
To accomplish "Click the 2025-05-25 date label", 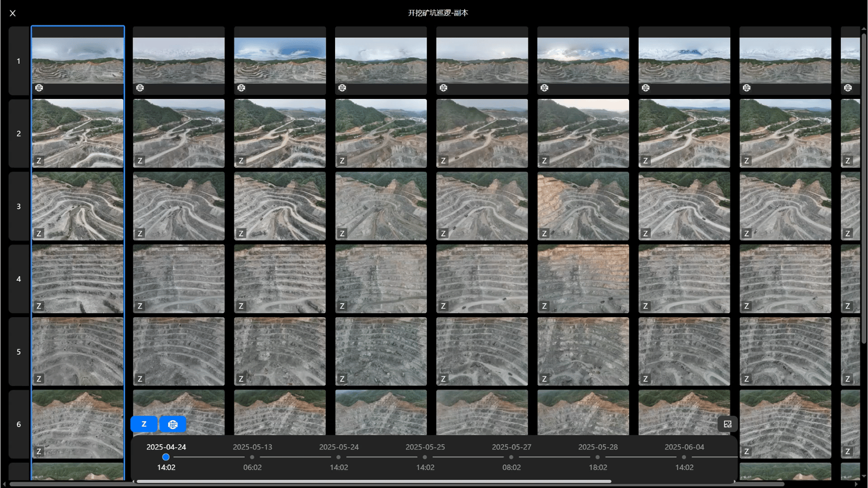I will pos(425,447).
